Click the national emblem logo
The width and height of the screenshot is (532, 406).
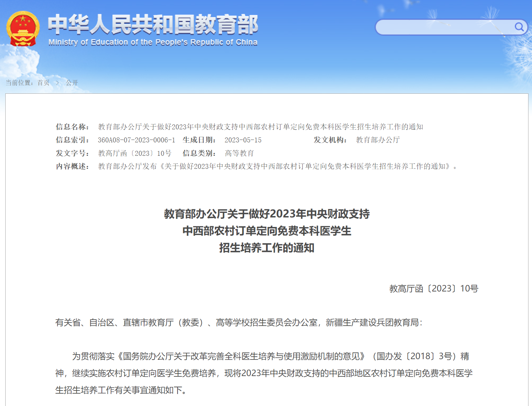point(23,29)
